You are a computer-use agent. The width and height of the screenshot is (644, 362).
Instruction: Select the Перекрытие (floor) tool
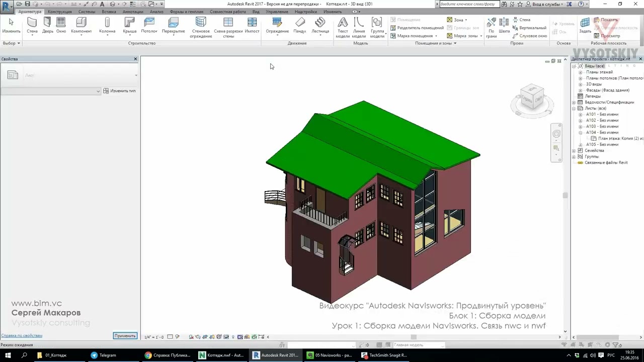[x=173, y=26]
